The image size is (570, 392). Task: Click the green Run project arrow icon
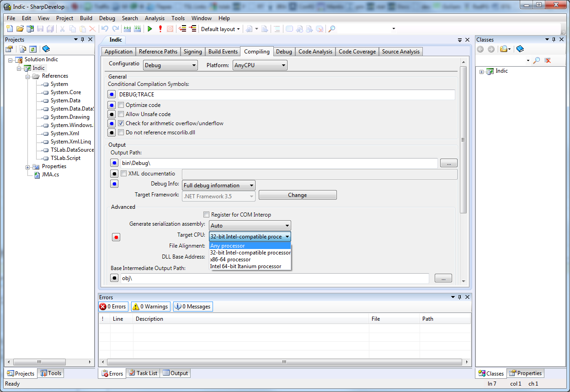tap(149, 29)
